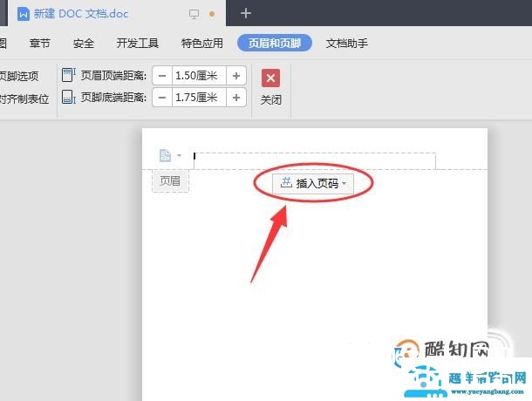Select the 页眉和页脚 ribbon tab

275,43
